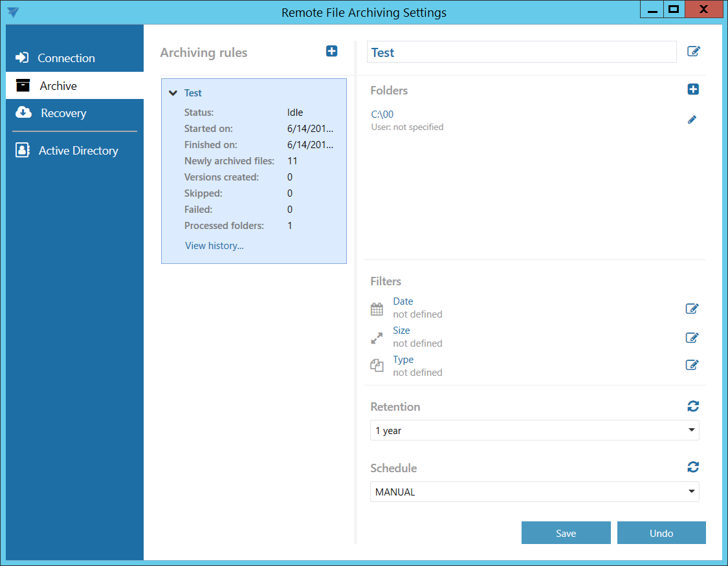Open the Recovery section
The width and height of the screenshot is (728, 566).
63,113
